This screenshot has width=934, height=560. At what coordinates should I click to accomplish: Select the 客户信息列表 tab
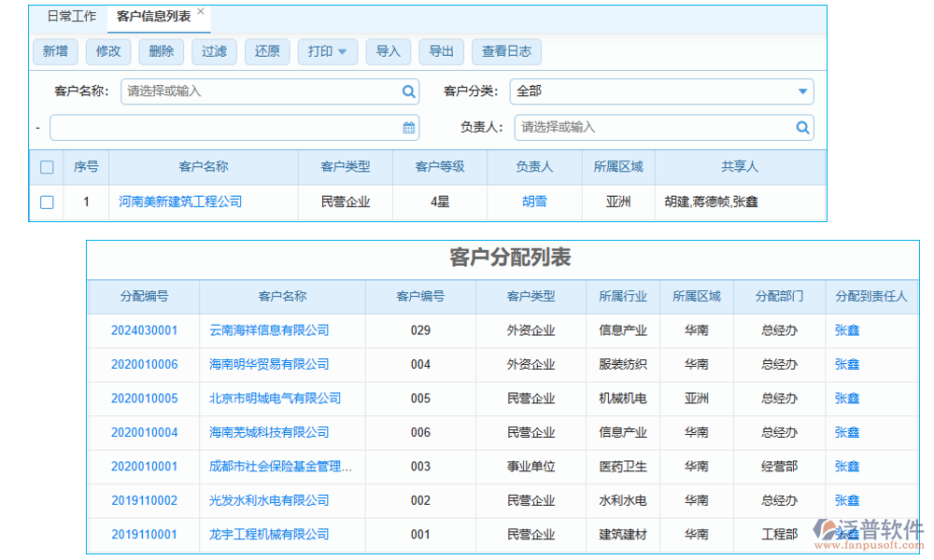point(151,15)
